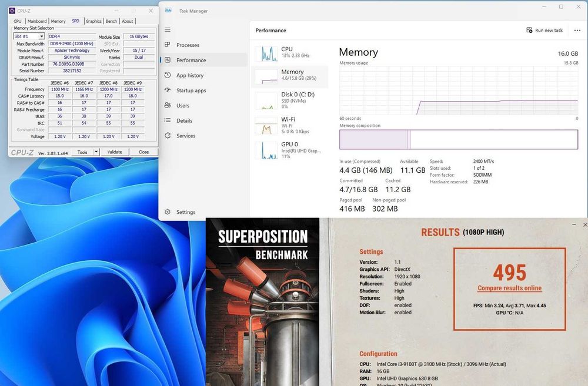Open Task Manager Settings gear icon
This screenshot has width=588, height=386.
tap(168, 212)
